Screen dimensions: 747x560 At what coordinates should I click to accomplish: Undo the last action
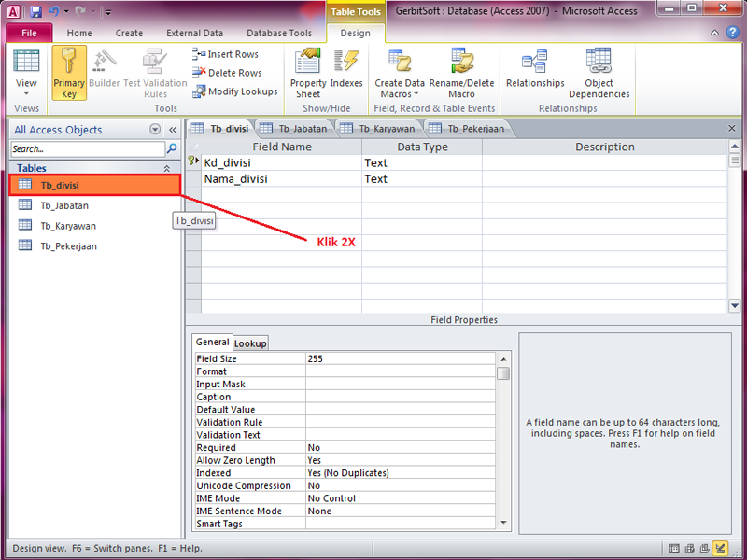click(53, 10)
